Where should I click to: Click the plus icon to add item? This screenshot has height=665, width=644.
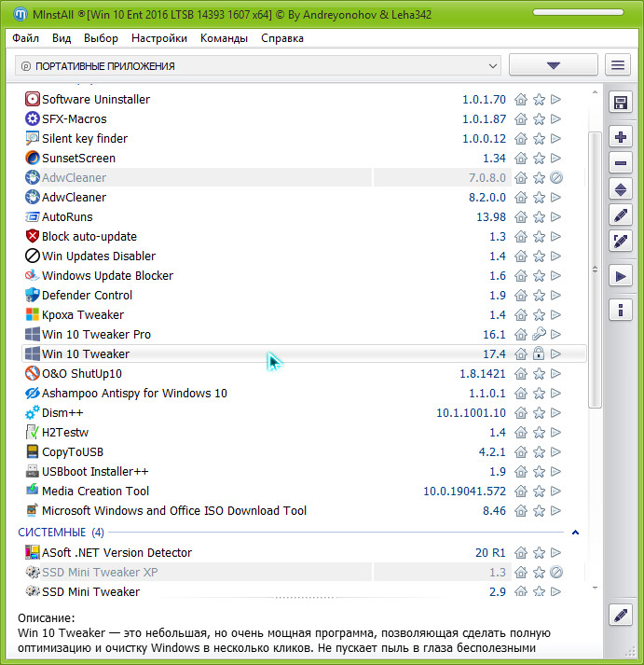621,137
